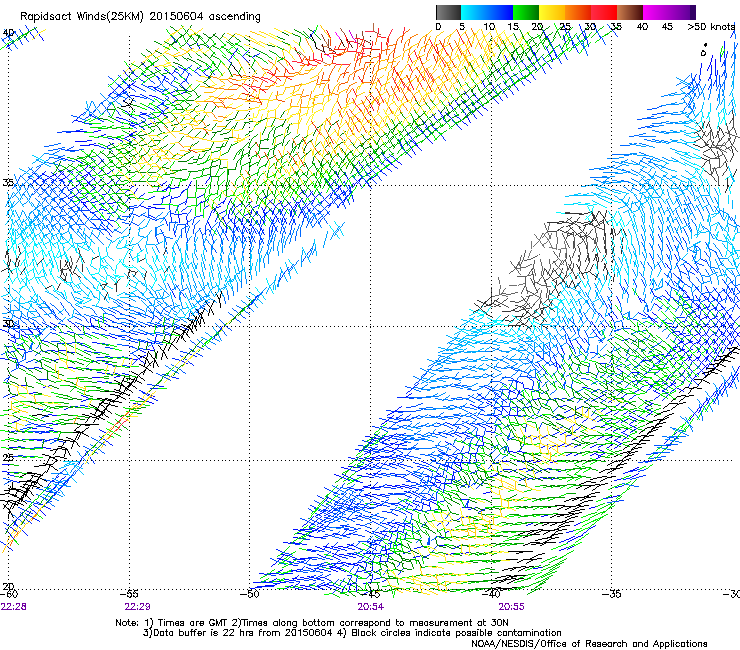Click the longitude label '-35'
This screenshot has width=740, height=650.
(612, 594)
